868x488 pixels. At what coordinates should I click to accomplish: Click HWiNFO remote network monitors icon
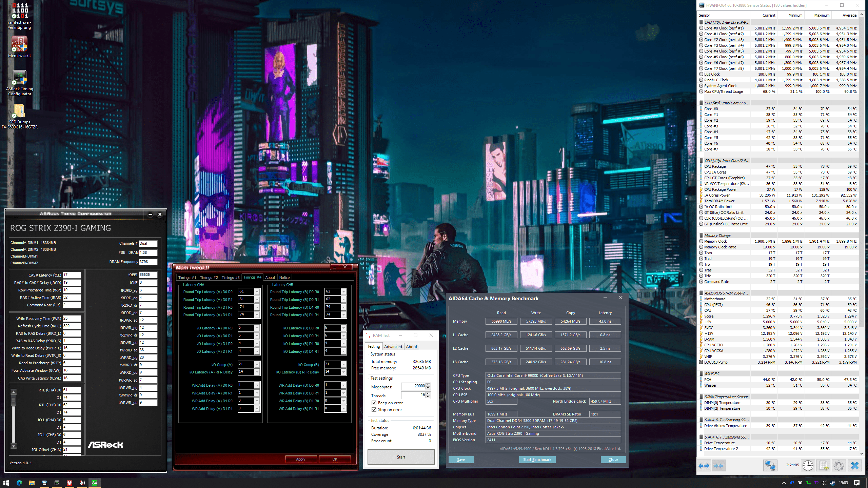click(x=770, y=465)
